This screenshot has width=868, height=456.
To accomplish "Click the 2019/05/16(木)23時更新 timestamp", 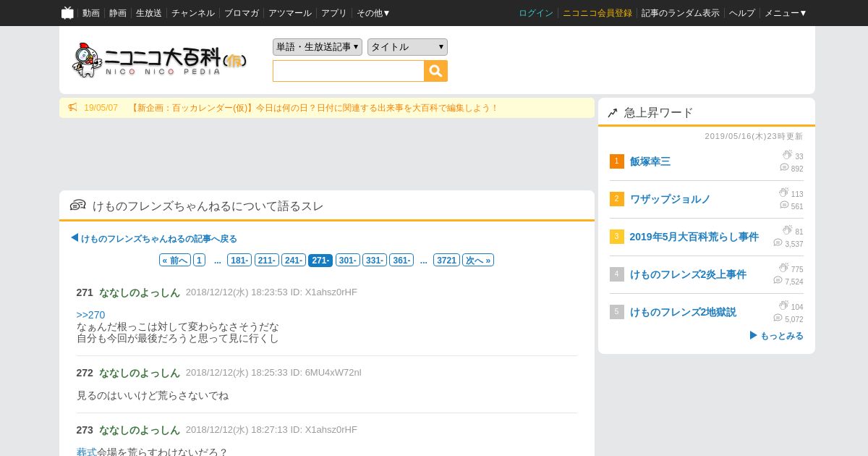I will [754, 136].
